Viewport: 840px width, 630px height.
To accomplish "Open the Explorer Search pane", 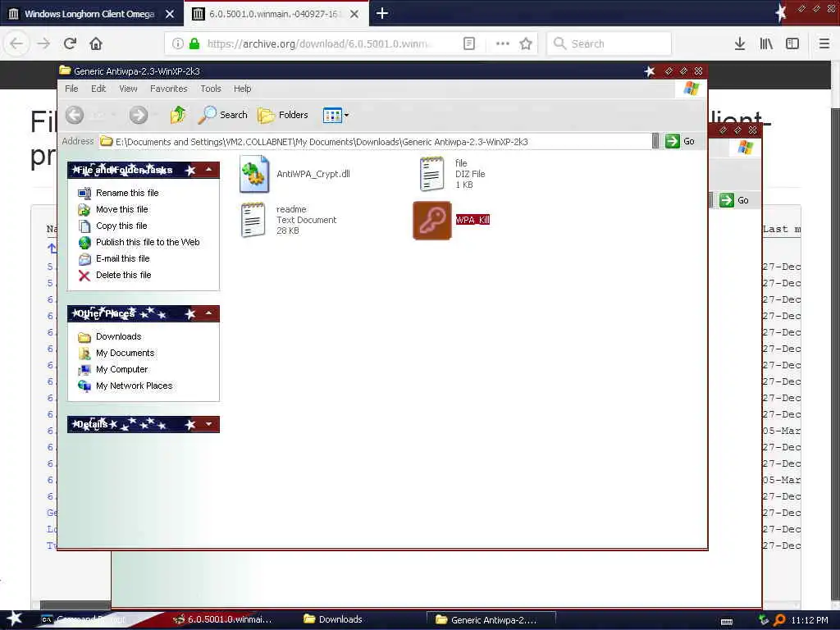I will point(223,115).
